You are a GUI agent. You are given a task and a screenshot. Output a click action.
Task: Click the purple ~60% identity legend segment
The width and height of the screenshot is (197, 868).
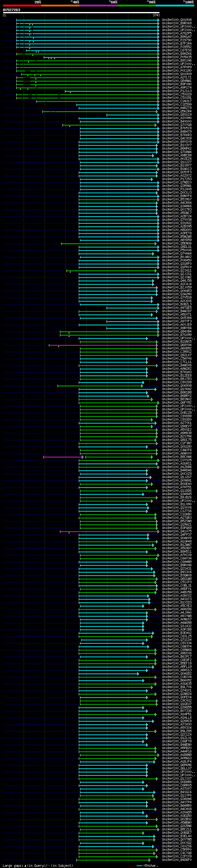pos(98,6)
